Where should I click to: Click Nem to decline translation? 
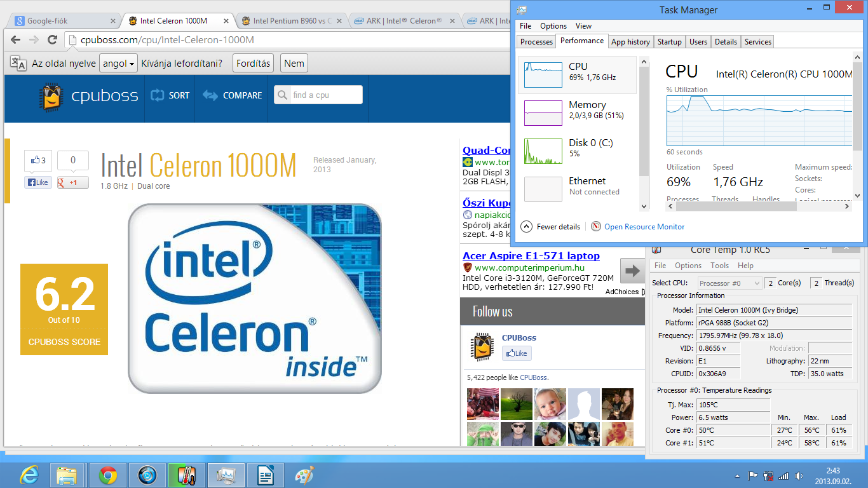[x=294, y=63]
